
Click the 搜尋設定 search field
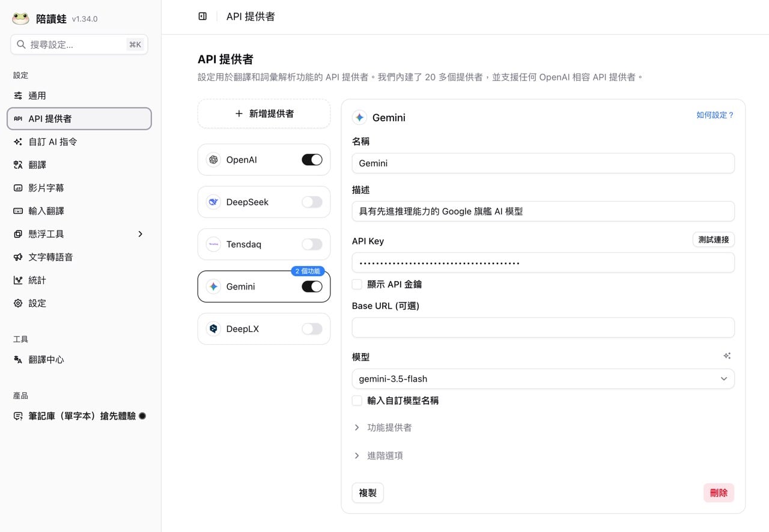(x=79, y=44)
